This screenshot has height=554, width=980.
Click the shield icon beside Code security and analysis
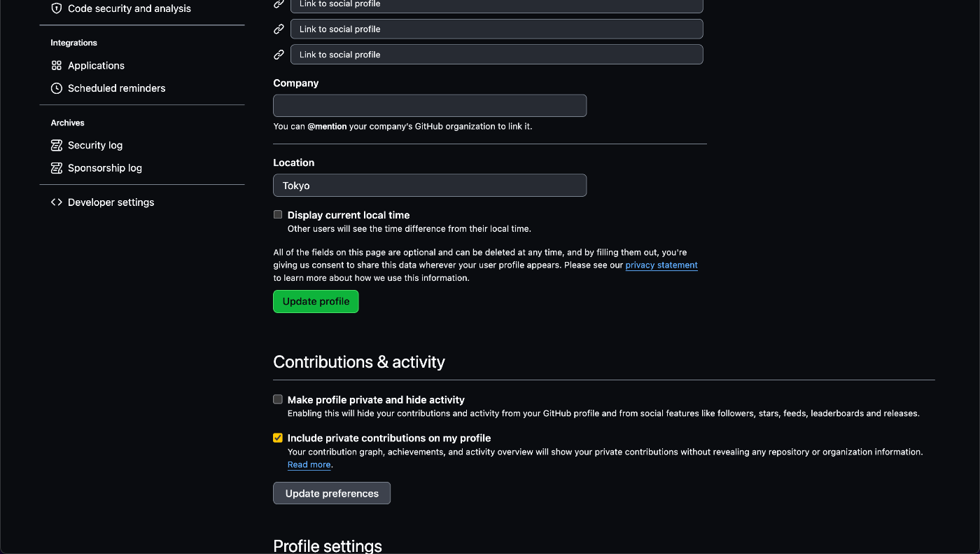click(x=57, y=8)
